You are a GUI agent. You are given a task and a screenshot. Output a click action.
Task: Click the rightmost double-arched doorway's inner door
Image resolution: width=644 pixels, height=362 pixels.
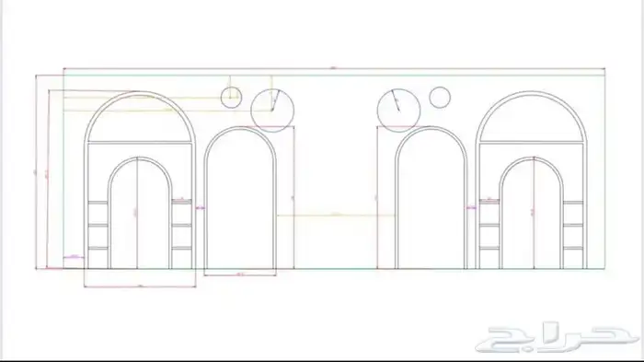click(x=532, y=213)
